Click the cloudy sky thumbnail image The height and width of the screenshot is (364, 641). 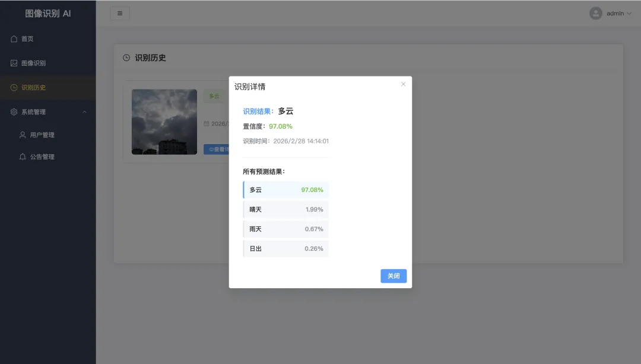click(x=164, y=122)
